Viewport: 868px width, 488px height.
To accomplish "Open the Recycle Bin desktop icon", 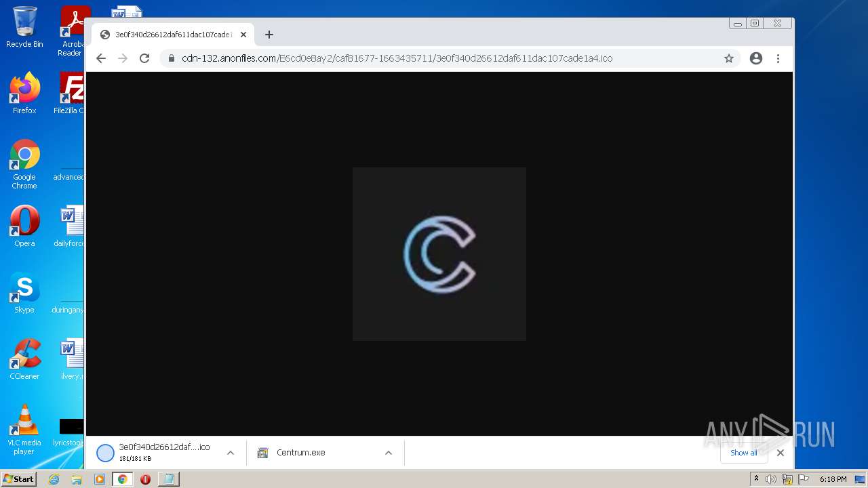I will tap(24, 27).
